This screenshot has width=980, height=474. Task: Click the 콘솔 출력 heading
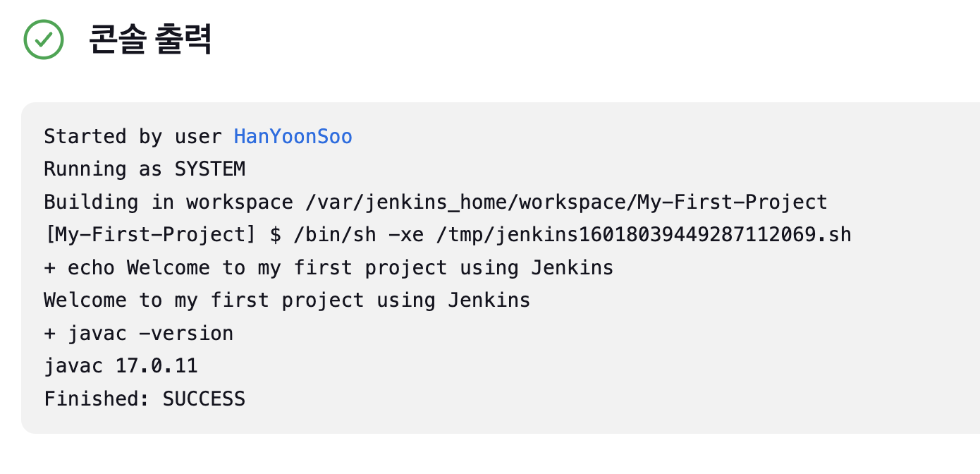150,40
